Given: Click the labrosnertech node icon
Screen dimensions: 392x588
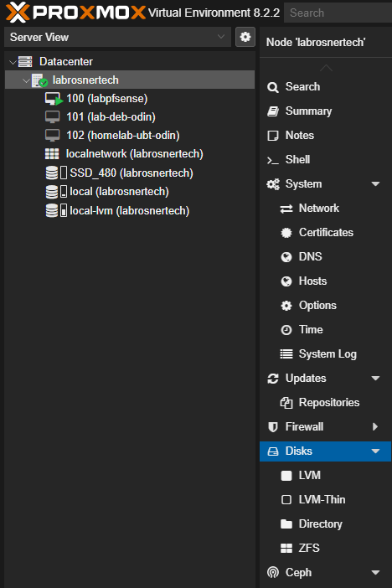Looking at the screenshot, I should click(x=39, y=80).
